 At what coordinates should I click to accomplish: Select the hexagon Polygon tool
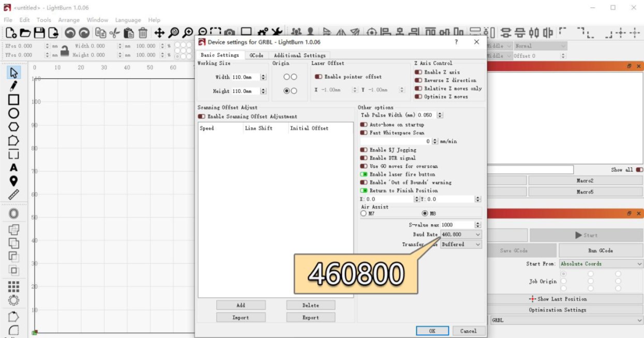pyautogui.click(x=13, y=127)
